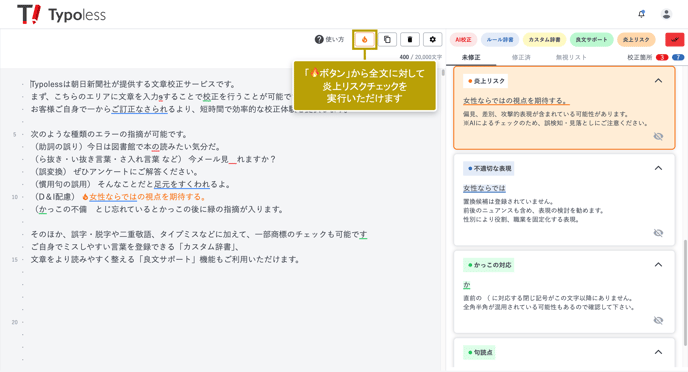Collapse the 句読点 card
This screenshot has width=688, height=372.
(658, 352)
